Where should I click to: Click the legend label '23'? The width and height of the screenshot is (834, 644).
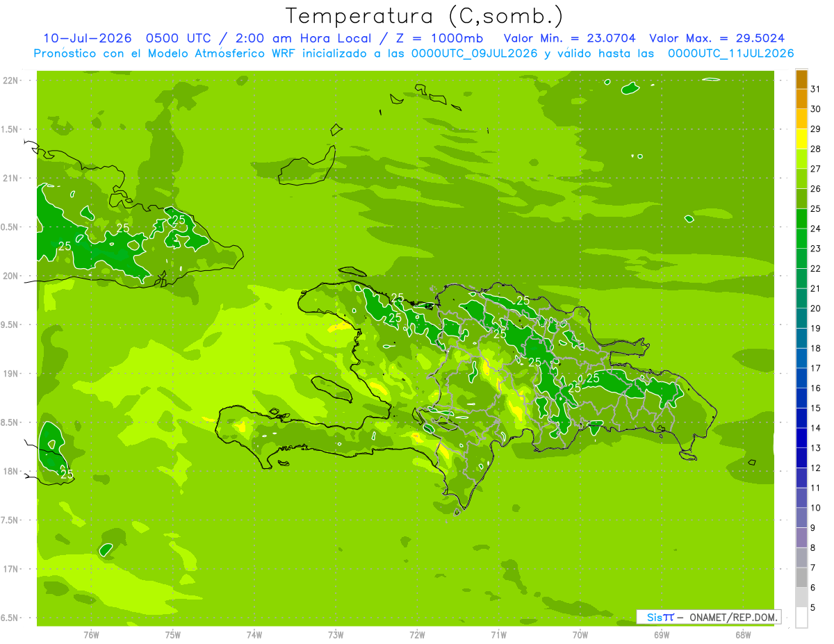coord(816,249)
